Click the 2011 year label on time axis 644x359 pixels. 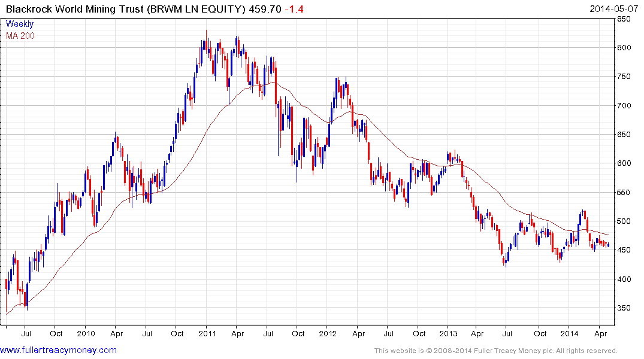pyautogui.click(x=207, y=333)
